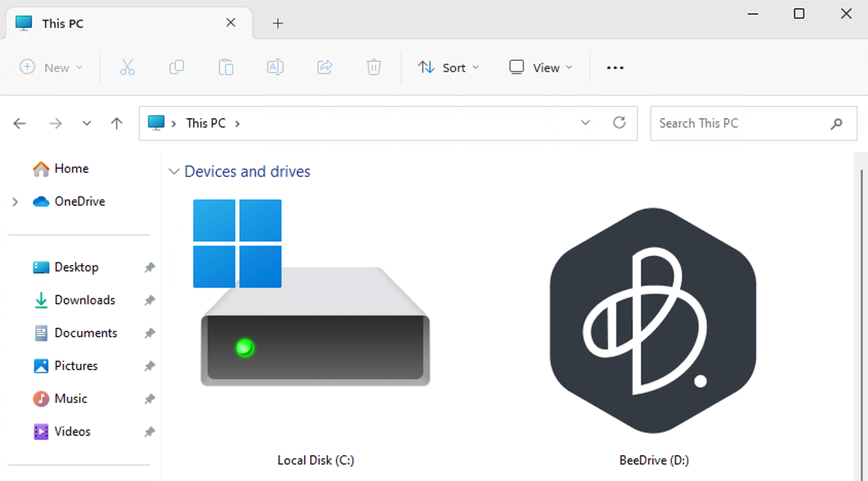Go up one folder level
868x481 pixels.
[x=117, y=123]
